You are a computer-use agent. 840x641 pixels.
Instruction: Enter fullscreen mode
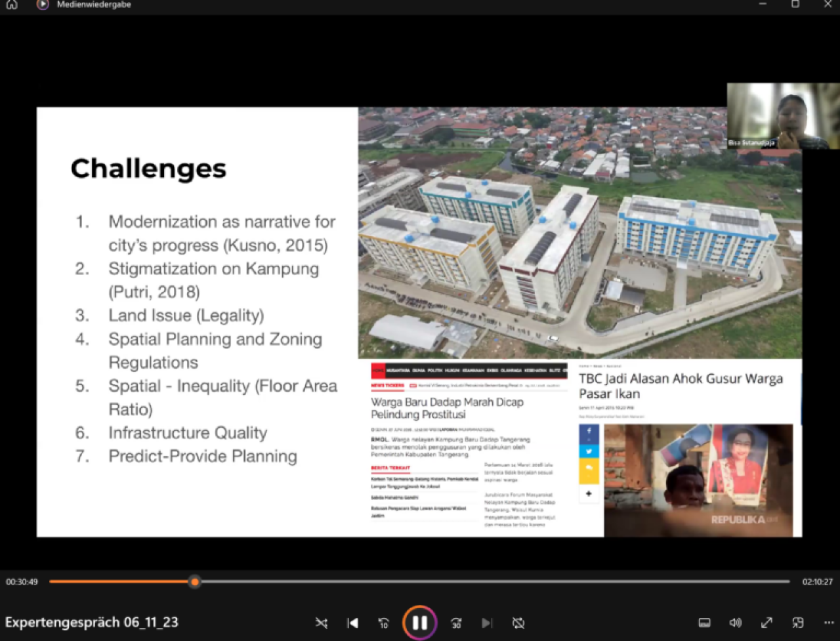click(x=766, y=623)
